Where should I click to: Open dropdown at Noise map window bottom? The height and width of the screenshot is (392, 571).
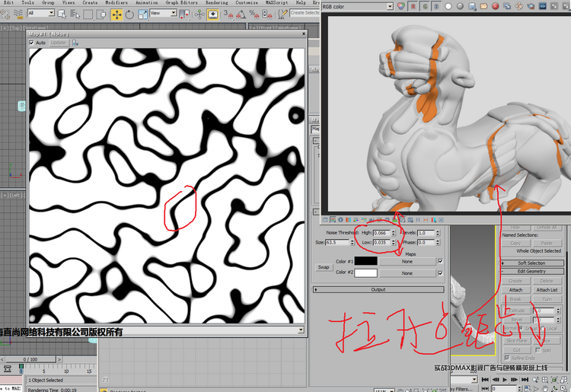(301, 330)
